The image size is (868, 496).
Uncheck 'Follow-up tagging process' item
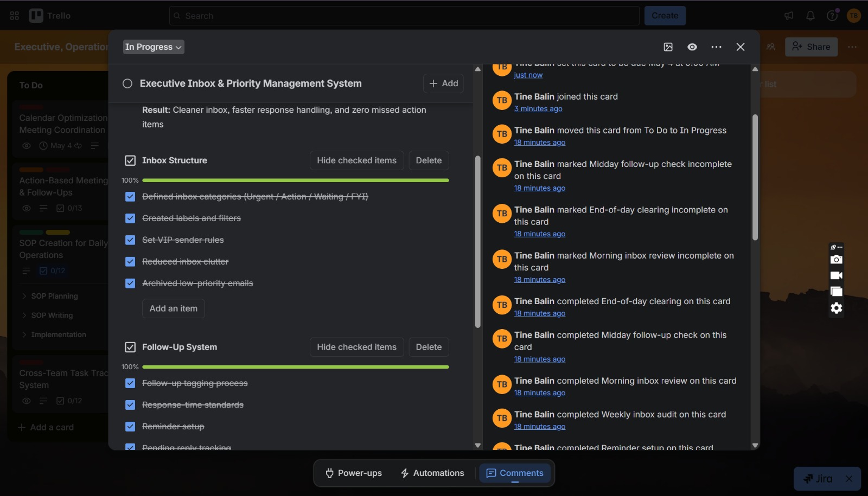(x=130, y=383)
